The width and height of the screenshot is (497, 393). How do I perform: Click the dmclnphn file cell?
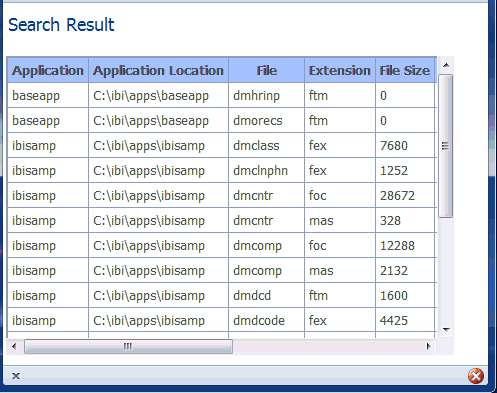[x=266, y=171]
